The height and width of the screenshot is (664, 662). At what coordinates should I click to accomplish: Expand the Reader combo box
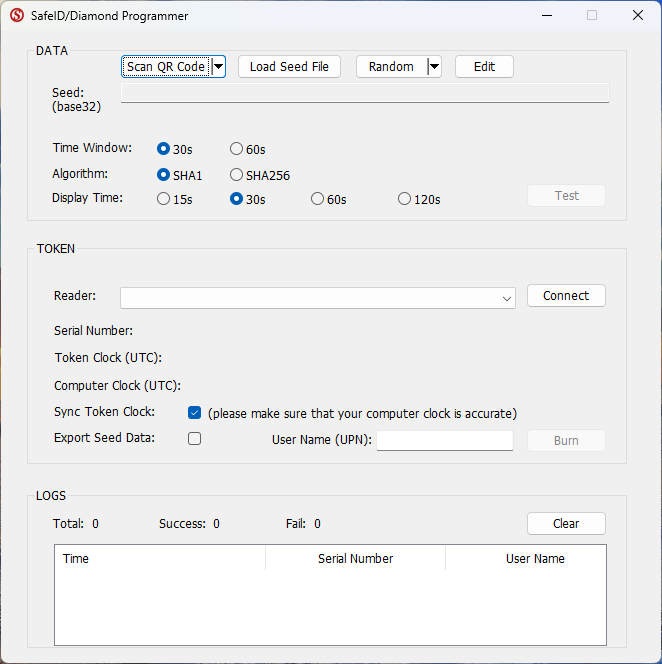click(508, 298)
